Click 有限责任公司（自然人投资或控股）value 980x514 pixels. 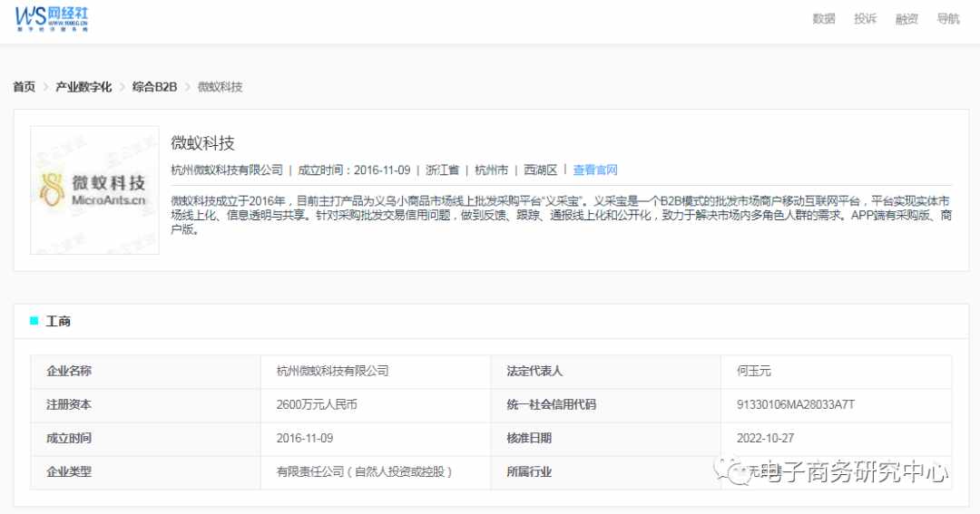[365, 472]
